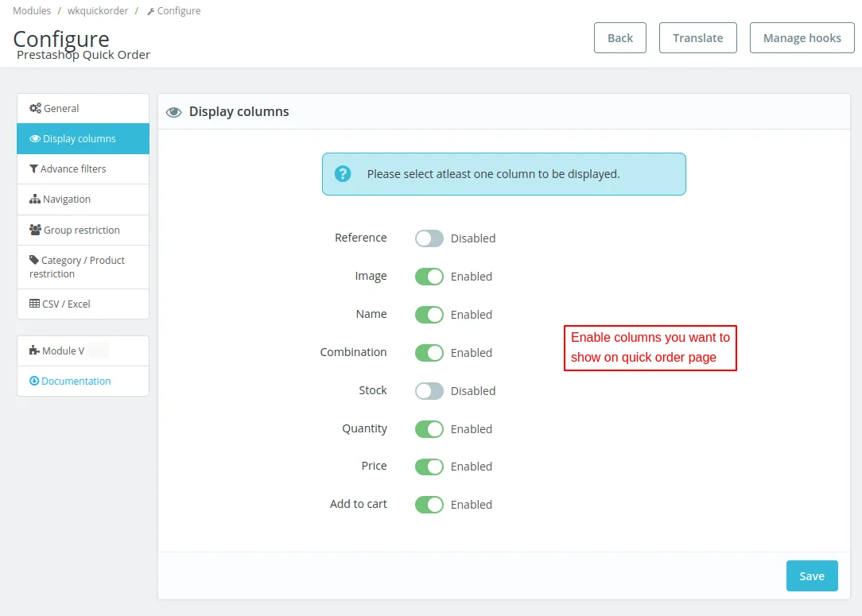This screenshot has height=616, width=862.
Task: Disable the Image column toggle
Action: click(429, 277)
